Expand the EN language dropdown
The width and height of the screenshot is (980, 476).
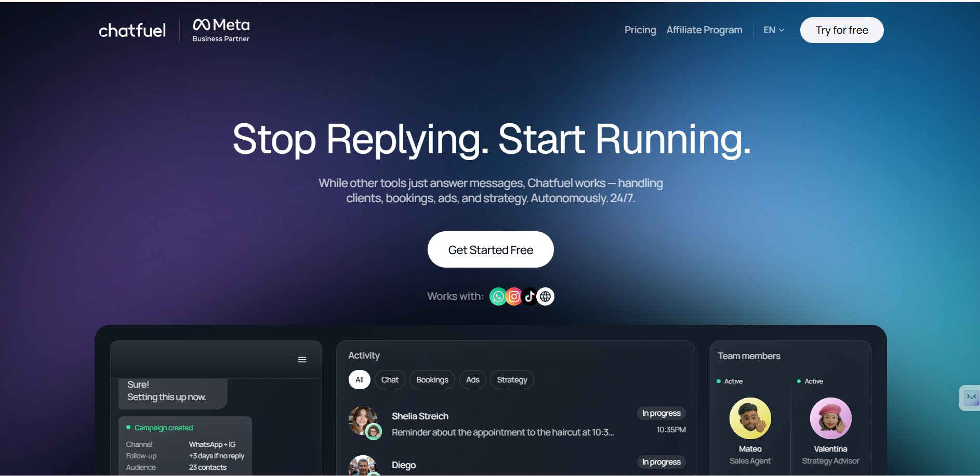(774, 30)
